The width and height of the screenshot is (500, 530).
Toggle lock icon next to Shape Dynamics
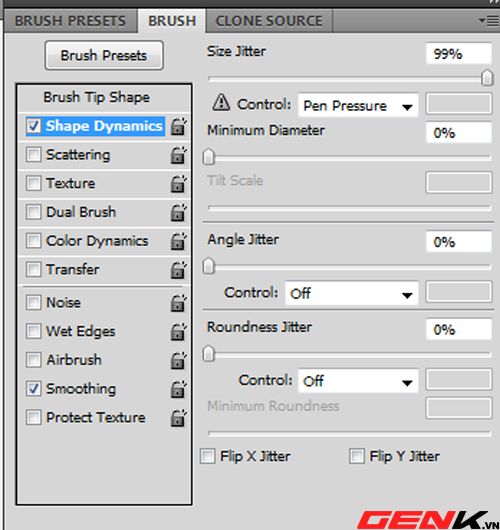pyautogui.click(x=178, y=126)
